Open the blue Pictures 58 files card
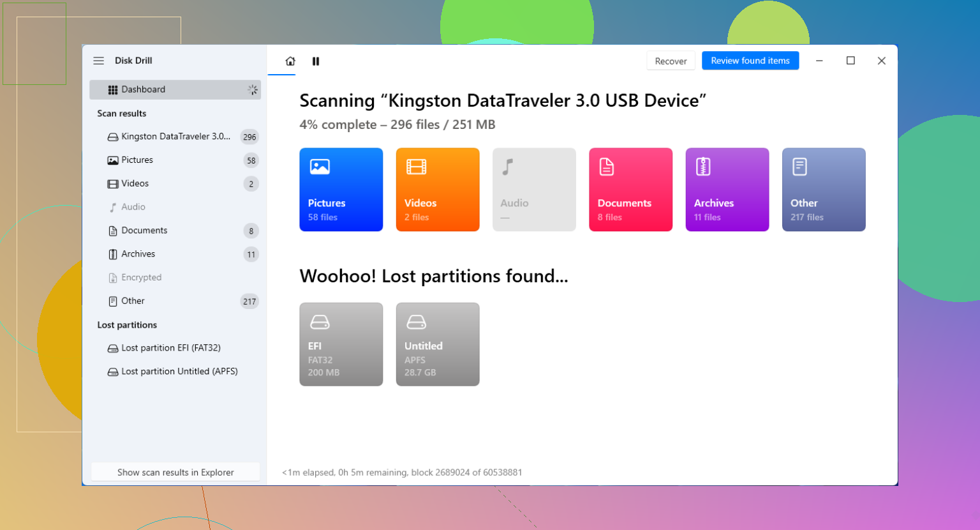 pos(341,190)
